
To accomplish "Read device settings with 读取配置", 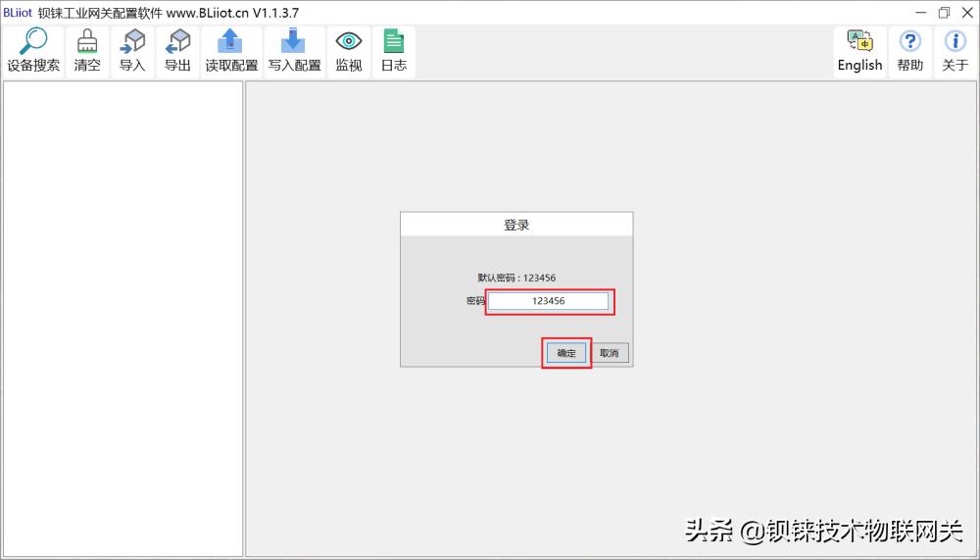I will coord(231,52).
